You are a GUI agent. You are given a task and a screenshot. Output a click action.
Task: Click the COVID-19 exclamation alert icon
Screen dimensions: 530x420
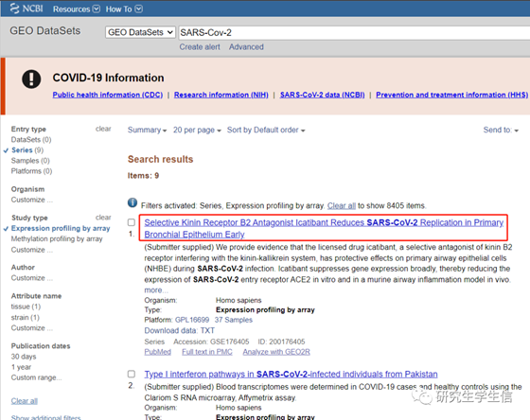point(31,79)
